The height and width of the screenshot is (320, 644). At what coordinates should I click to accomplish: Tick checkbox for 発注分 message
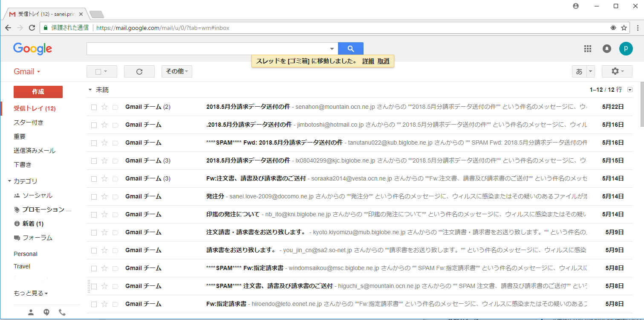pyautogui.click(x=94, y=197)
